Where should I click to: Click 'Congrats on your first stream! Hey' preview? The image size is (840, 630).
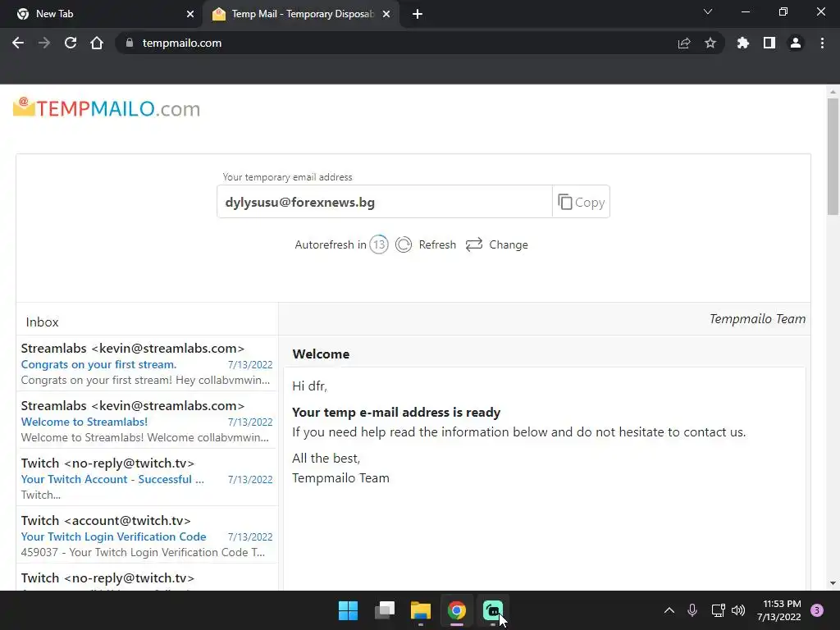(x=145, y=380)
